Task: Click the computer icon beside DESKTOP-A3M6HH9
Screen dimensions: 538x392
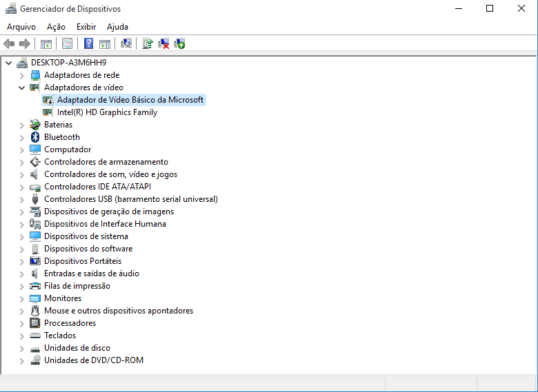Action: coord(22,63)
